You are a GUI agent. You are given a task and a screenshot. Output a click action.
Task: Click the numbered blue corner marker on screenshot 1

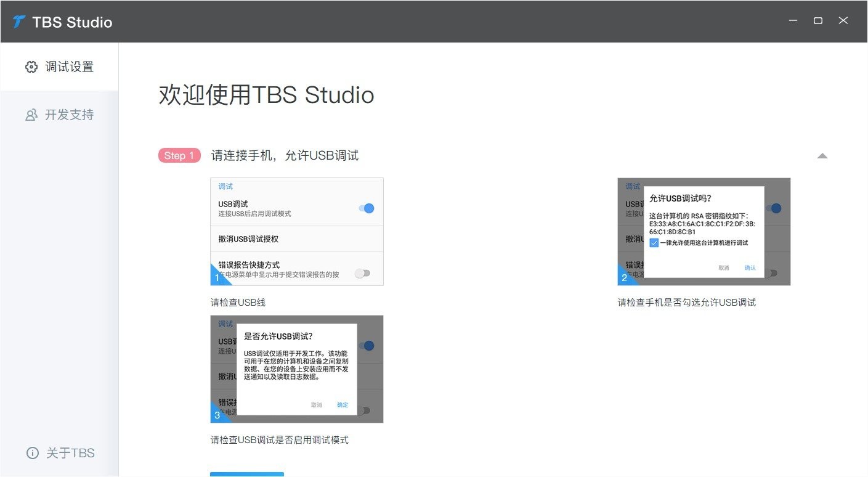(217, 277)
